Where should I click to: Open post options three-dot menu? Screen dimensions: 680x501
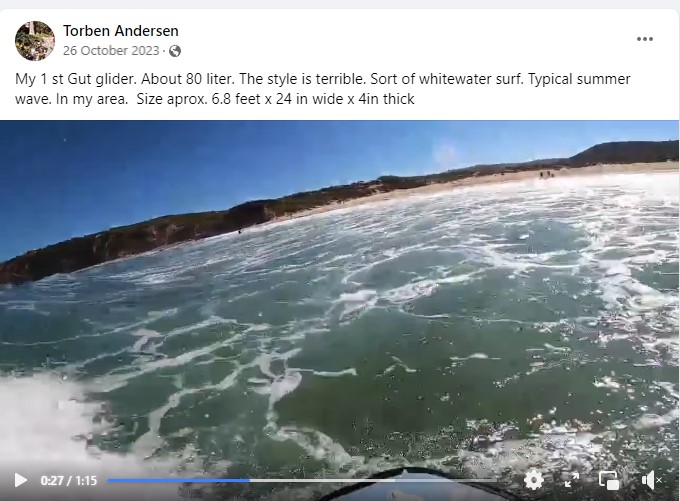[x=645, y=39]
